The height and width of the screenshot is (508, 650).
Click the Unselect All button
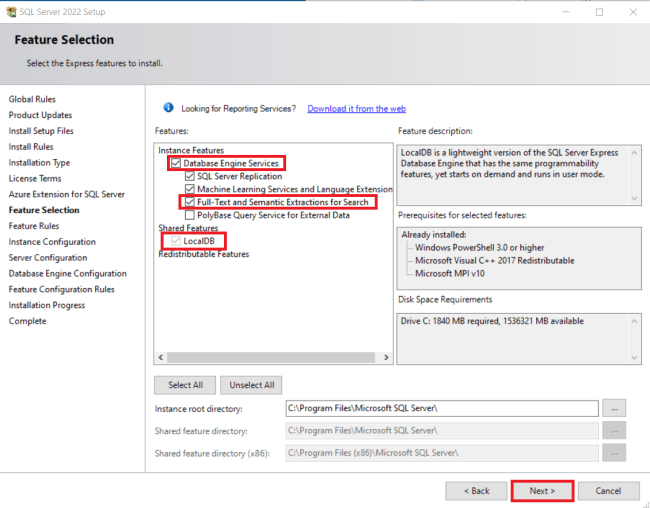pos(251,385)
